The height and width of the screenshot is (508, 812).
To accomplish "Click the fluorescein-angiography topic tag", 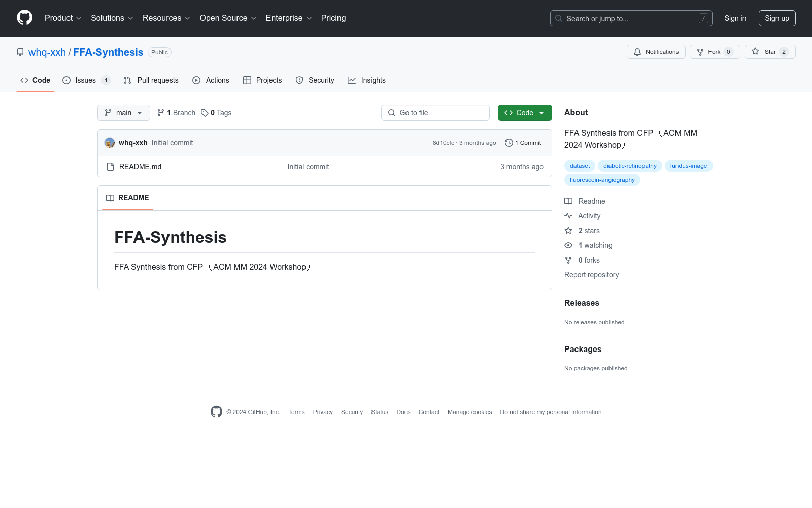I will tap(602, 180).
